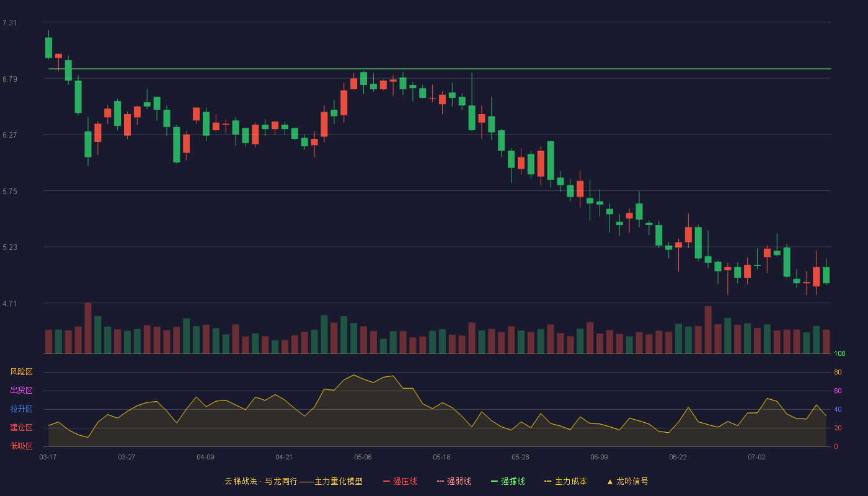Click the 拉升区 zone label
868x496 pixels.
coord(21,409)
